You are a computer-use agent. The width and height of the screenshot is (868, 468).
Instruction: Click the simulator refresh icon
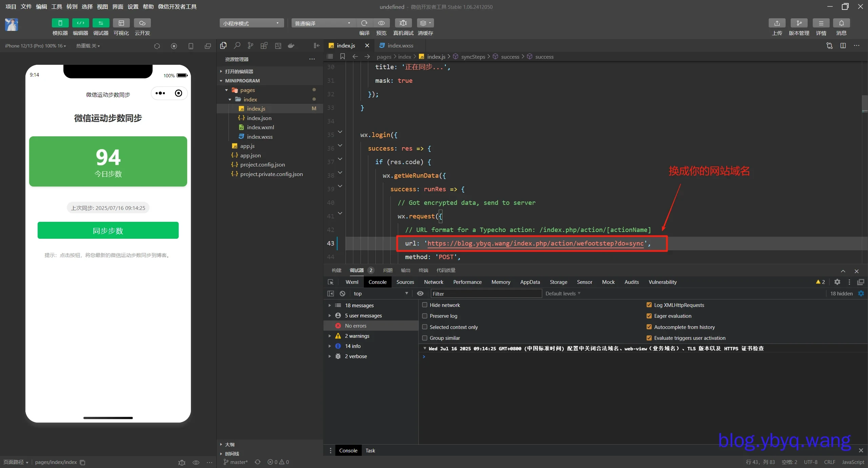tap(157, 46)
